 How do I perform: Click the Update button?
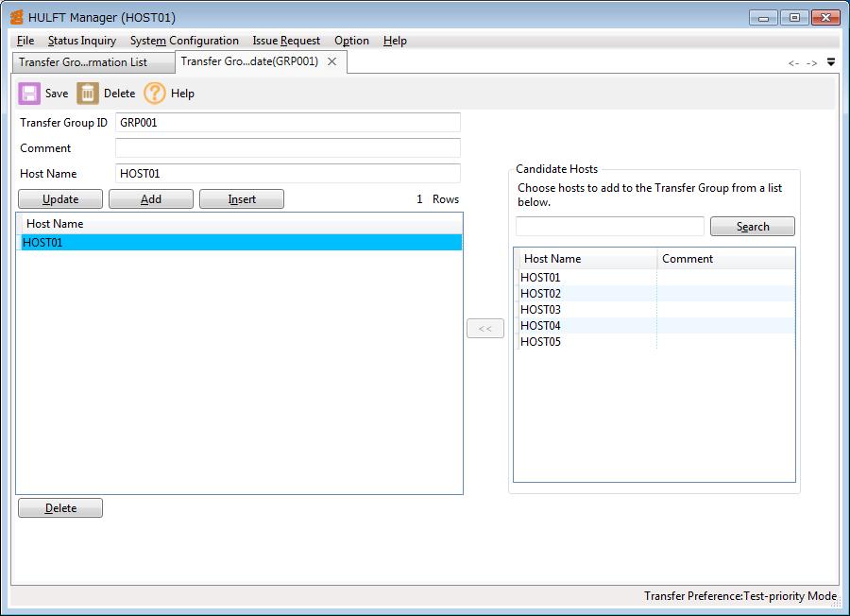coord(60,199)
